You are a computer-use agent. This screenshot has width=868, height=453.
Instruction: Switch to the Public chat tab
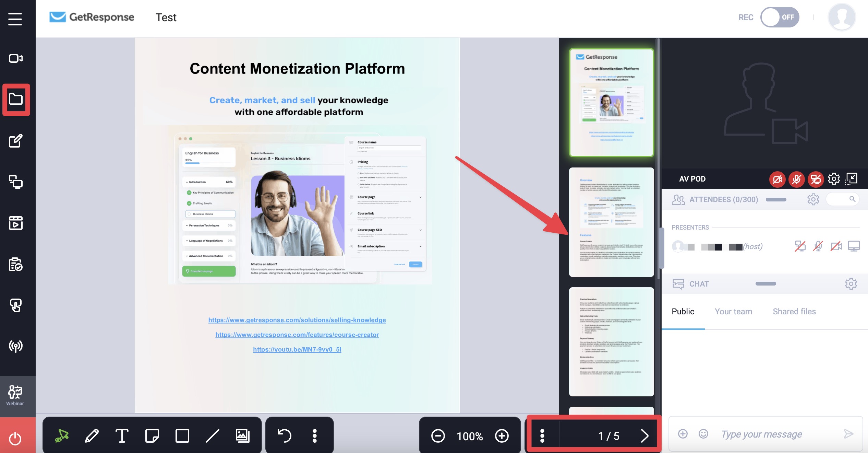[683, 311]
